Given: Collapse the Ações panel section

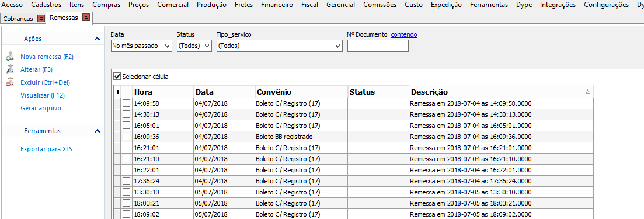Looking at the screenshot, I should (x=97, y=39).
